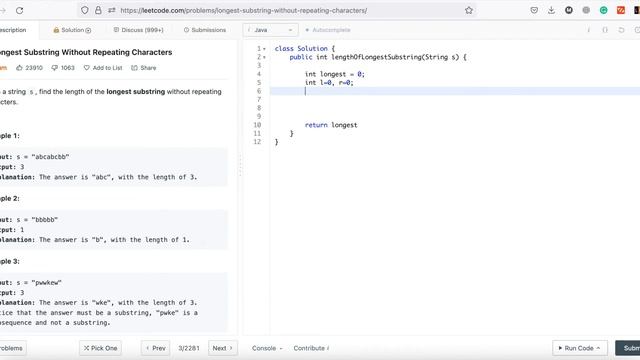Collapse code fold arrow at line 1
This screenshot has width=640, height=360.
264,49
